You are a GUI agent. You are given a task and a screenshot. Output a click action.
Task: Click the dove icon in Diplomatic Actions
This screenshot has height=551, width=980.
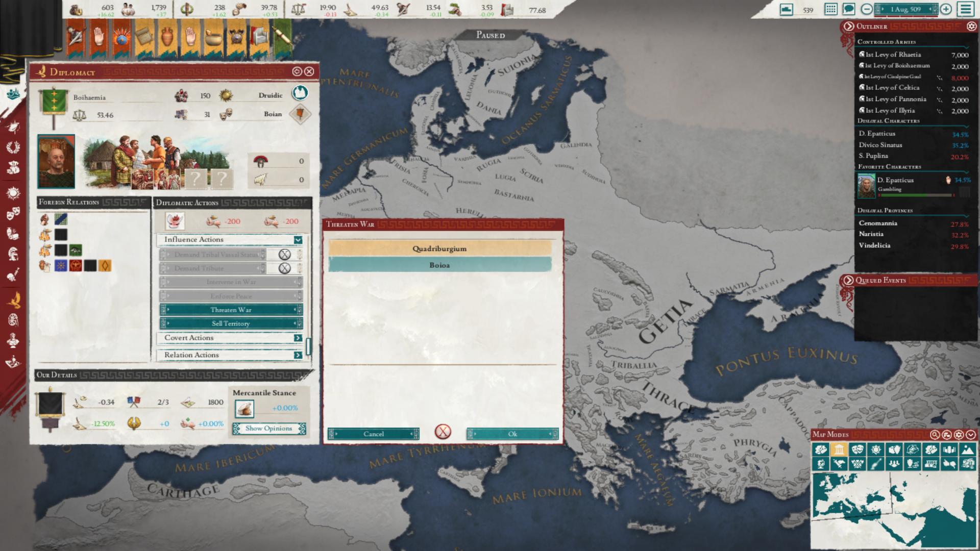pos(175,221)
